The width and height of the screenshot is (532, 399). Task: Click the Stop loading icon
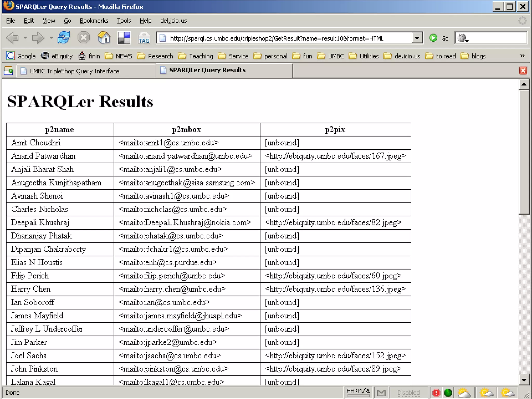click(84, 38)
